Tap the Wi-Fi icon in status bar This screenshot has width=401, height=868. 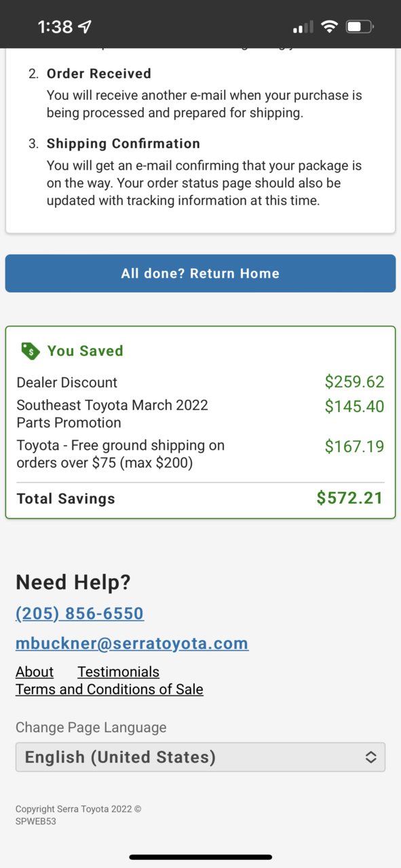point(330,27)
